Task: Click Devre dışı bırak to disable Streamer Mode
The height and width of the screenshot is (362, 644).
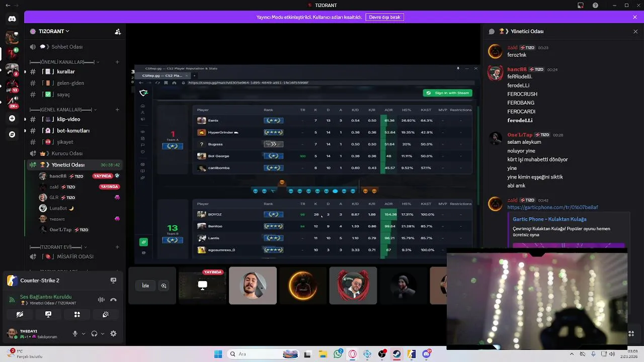Action: click(385, 17)
